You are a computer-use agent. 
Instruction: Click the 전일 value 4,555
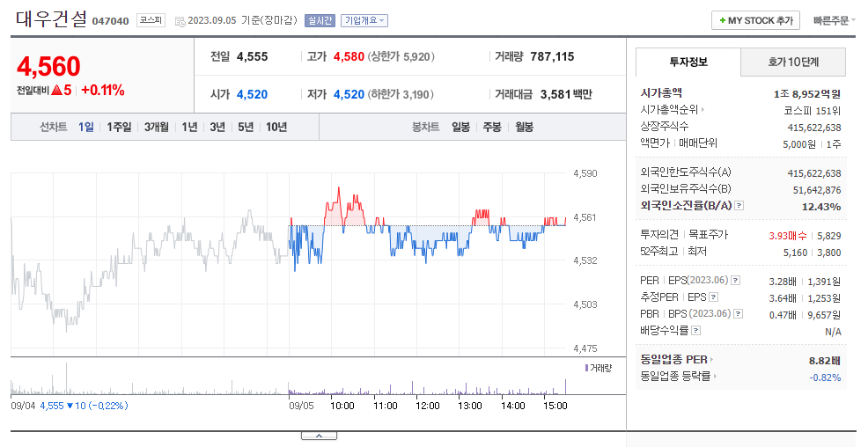click(252, 56)
